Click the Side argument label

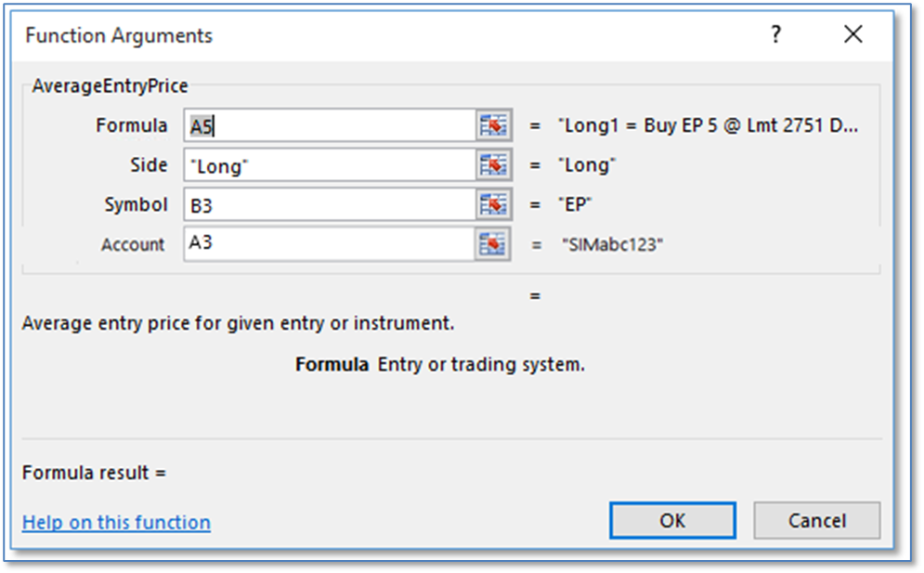pos(149,165)
